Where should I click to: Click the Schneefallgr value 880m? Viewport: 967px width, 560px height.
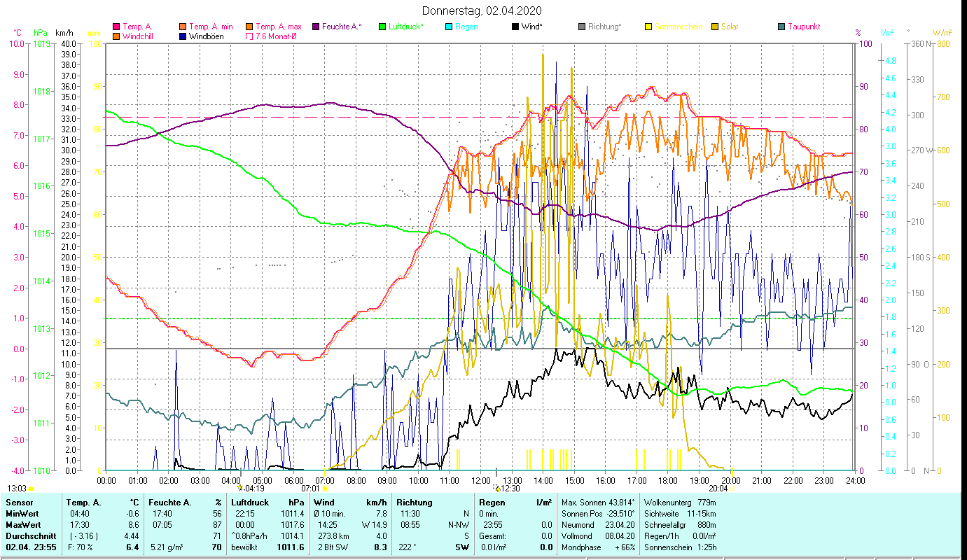coord(707,525)
